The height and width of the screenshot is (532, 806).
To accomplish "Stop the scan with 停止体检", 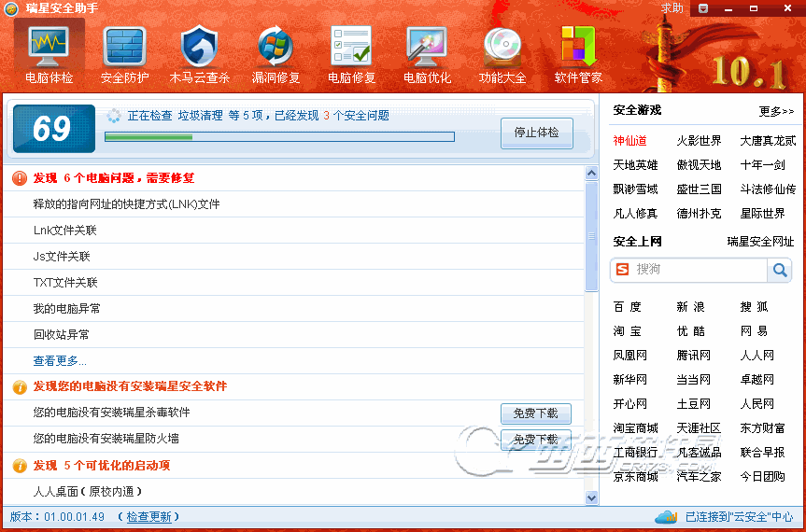I will 537,133.
